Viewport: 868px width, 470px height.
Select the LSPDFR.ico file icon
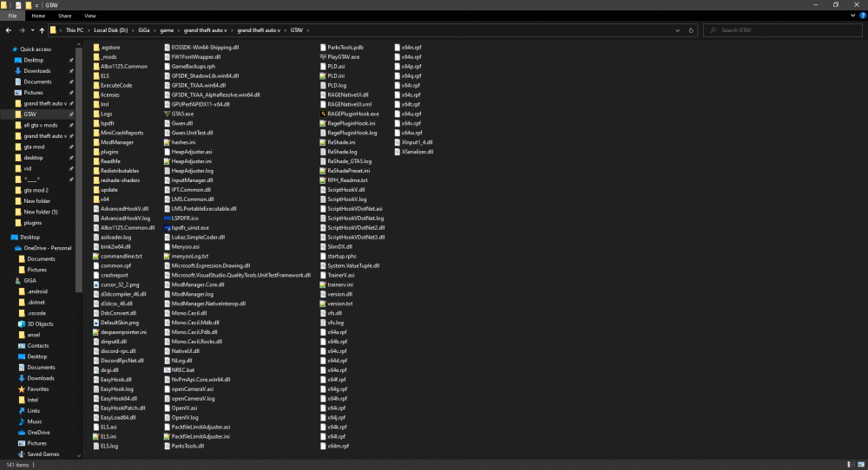168,219
